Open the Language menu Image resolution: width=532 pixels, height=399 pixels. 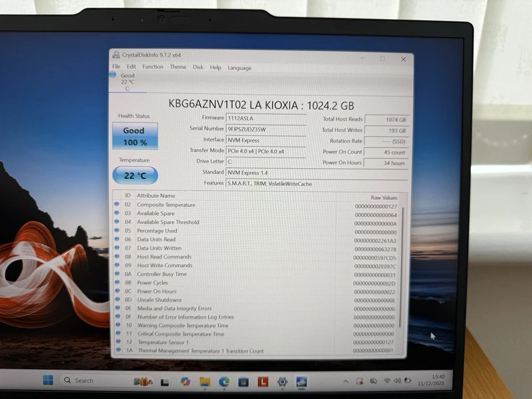pyautogui.click(x=239, y=68)
